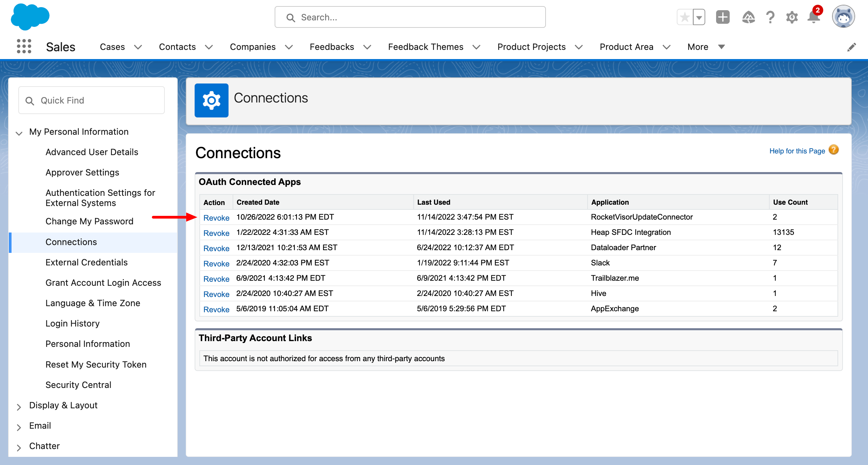Open Login History

pos(72,323)
